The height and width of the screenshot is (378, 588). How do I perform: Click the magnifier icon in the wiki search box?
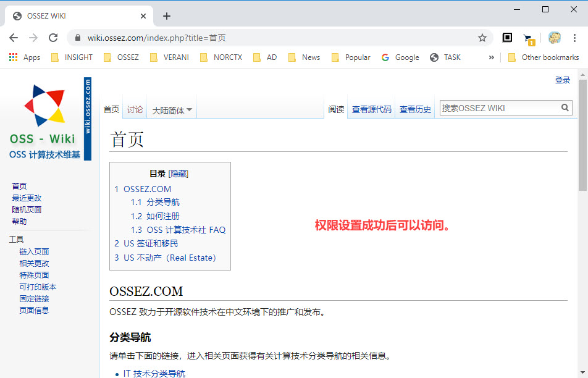tap(565, 107)
